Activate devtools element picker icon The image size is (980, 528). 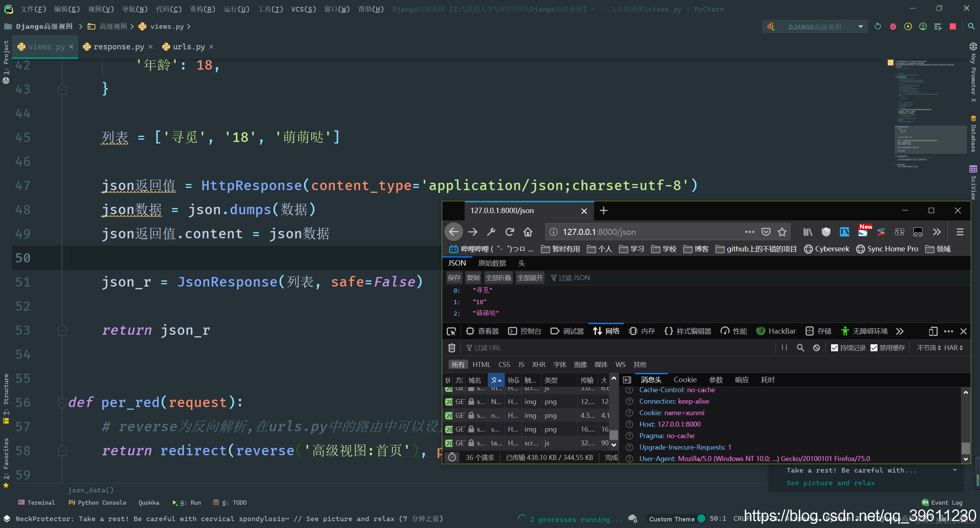[x=451, y=331]
